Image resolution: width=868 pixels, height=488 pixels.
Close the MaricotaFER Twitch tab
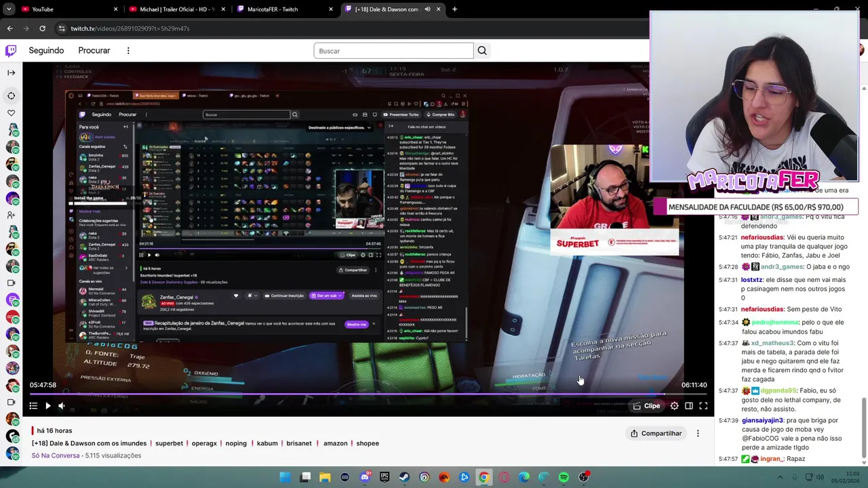[331, 9]
